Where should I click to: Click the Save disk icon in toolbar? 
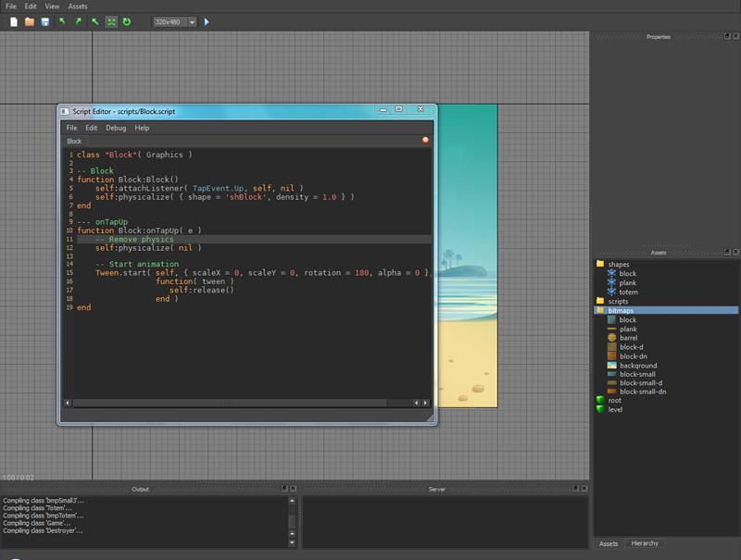tap(44, 21)
